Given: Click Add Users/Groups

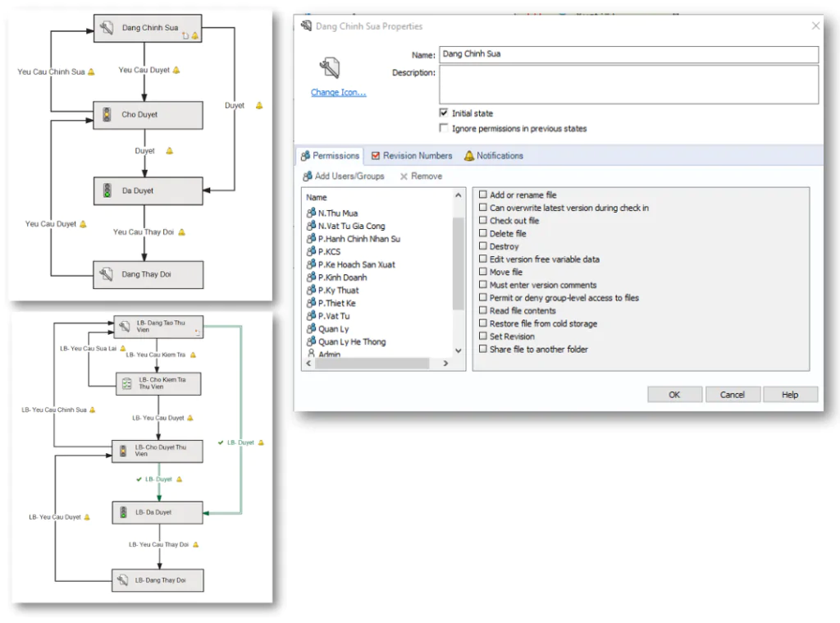Looking at the screenshot, I should pyautogui.click(x=344, y=176).
